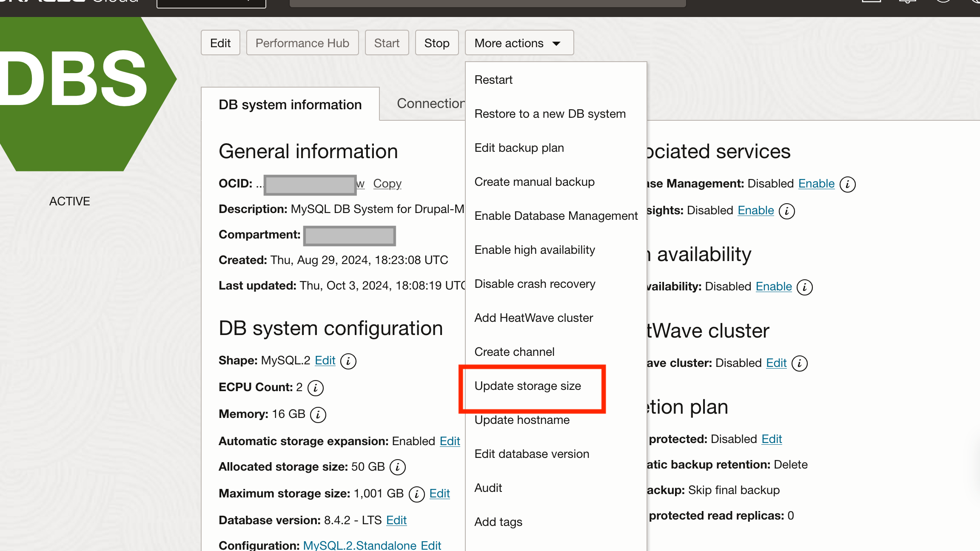Viewport: 980px width, 551px height.
Task: Click info icon beside Maximum storage size
Action: tap(416, 494)
